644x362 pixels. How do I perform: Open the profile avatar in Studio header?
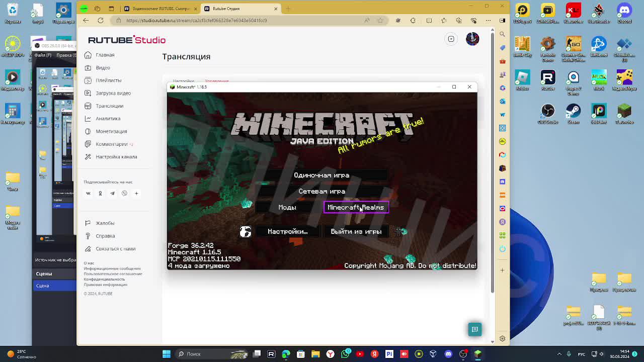[x=472, y=39]
